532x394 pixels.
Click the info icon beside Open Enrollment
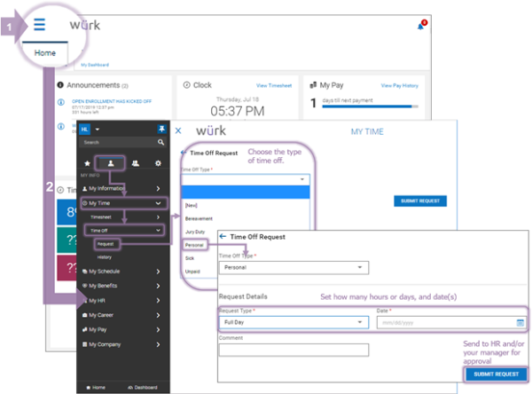(x=61, y=102)
